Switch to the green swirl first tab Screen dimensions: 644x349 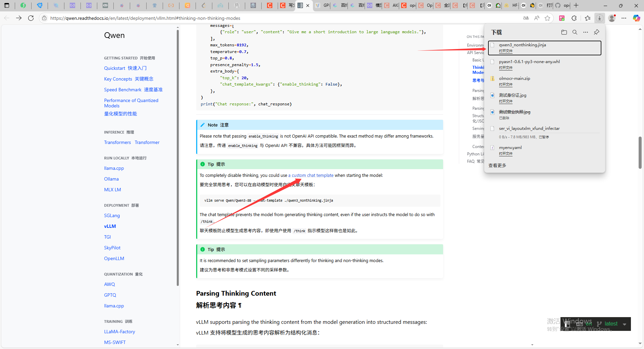coord(23,5)
